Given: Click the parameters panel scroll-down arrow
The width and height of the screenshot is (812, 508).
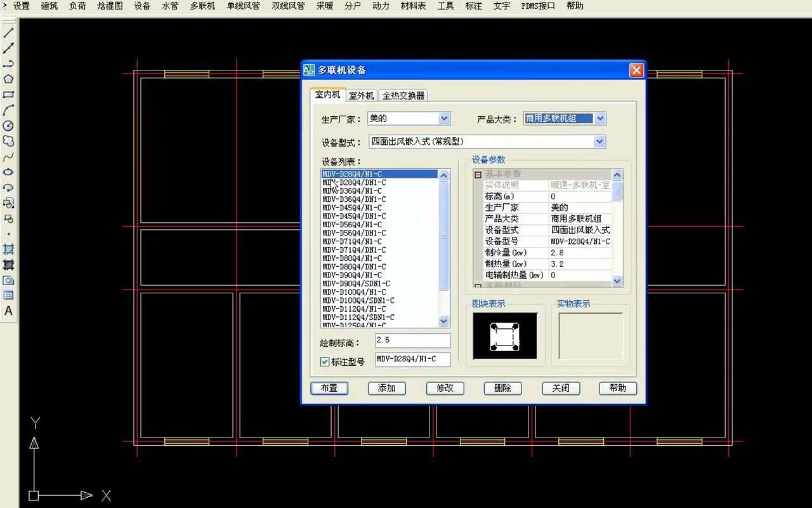Looking at the screenshot, I should coord(617,281).
